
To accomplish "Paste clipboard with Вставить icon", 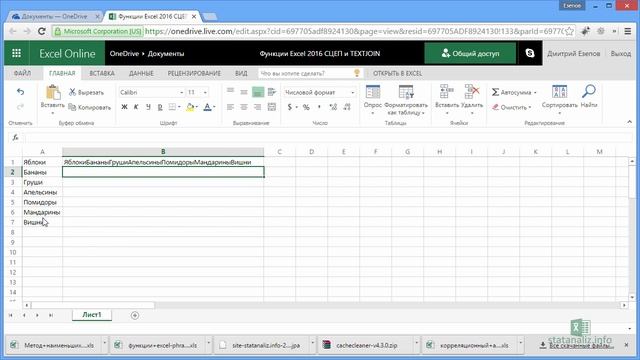I will [x=53, y=93].
